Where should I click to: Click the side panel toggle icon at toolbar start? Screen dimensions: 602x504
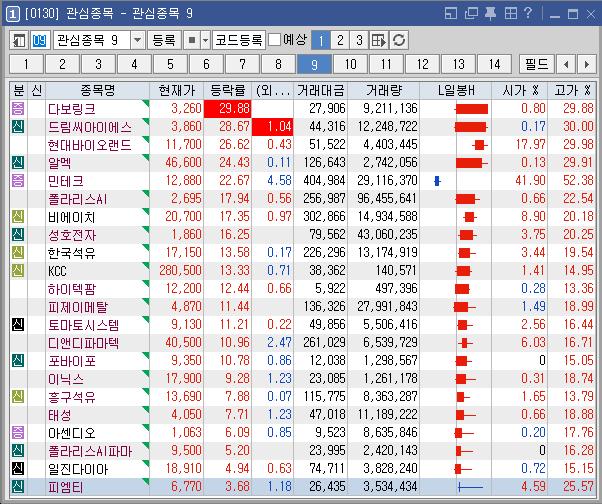(19, 40)
